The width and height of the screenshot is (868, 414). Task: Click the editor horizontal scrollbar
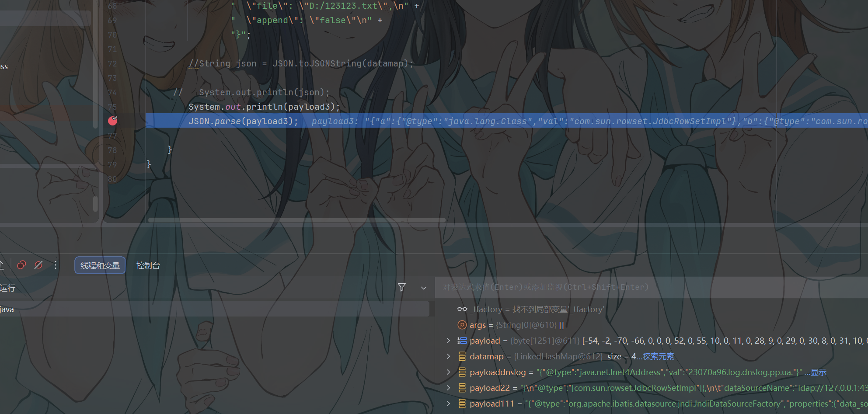tap(296, 220)
